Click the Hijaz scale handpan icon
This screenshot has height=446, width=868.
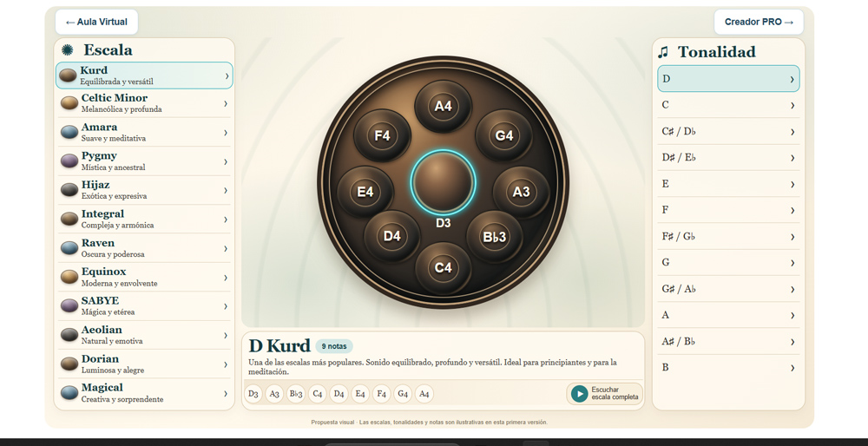pos(69,190)
